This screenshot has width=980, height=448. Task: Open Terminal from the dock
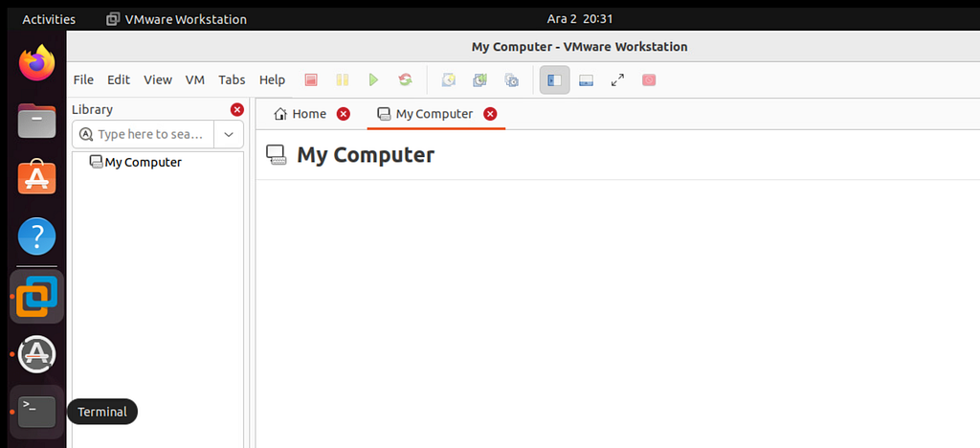pos(37,412)
